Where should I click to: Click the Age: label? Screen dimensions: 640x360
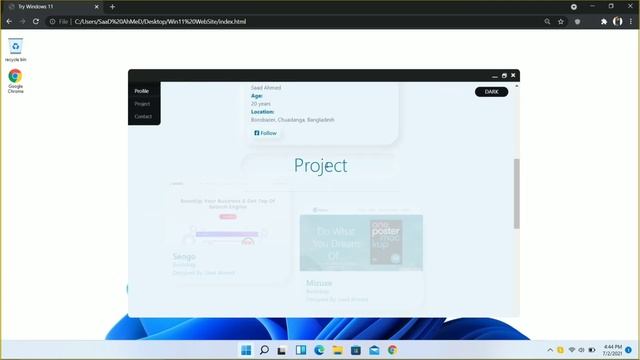[257, 96]
